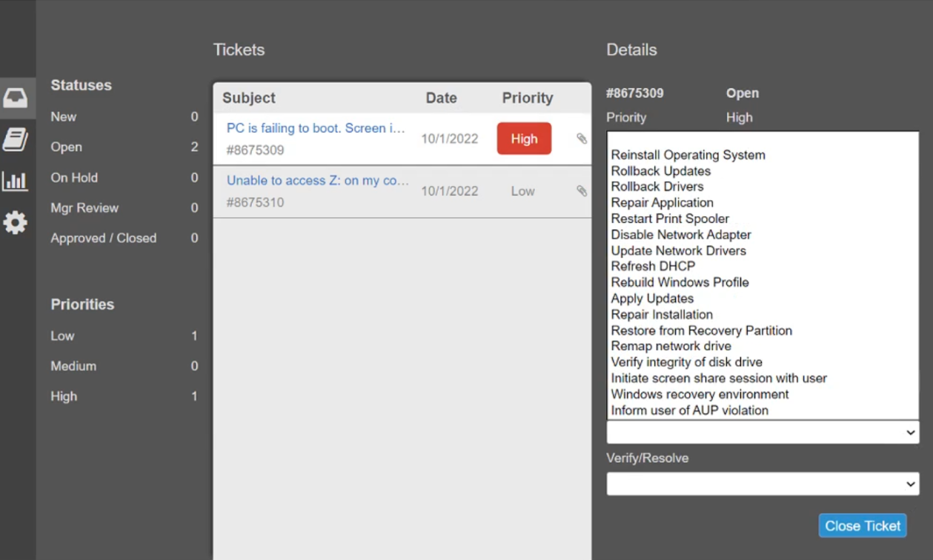Viewport: 933px width, 560px height.
Task: Sort tickets by Date column
Action: [441, 98]
